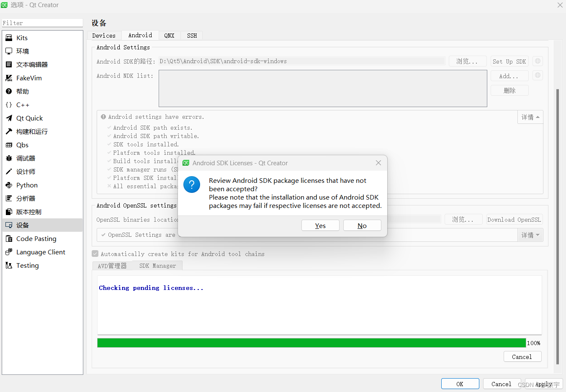Select Language Client in the options list
Image resolution: width=566 pixels, height=392 pixels.
[42, 252]
